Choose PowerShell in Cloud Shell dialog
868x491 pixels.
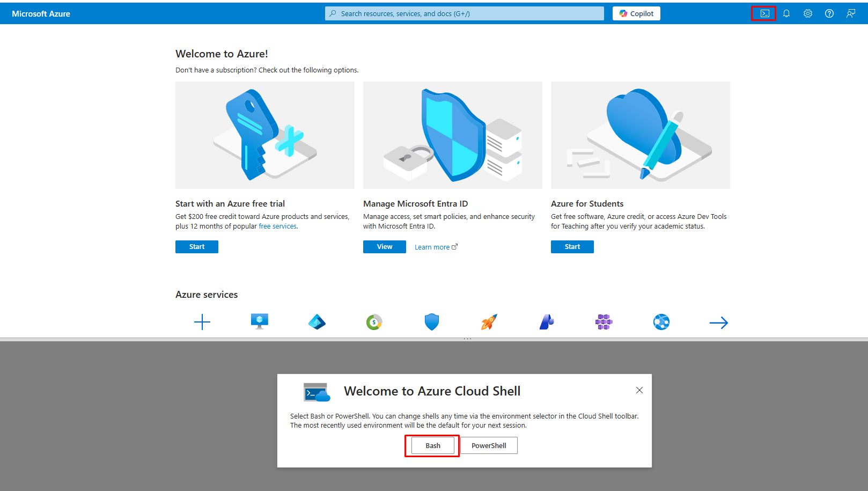click(489, 445)
